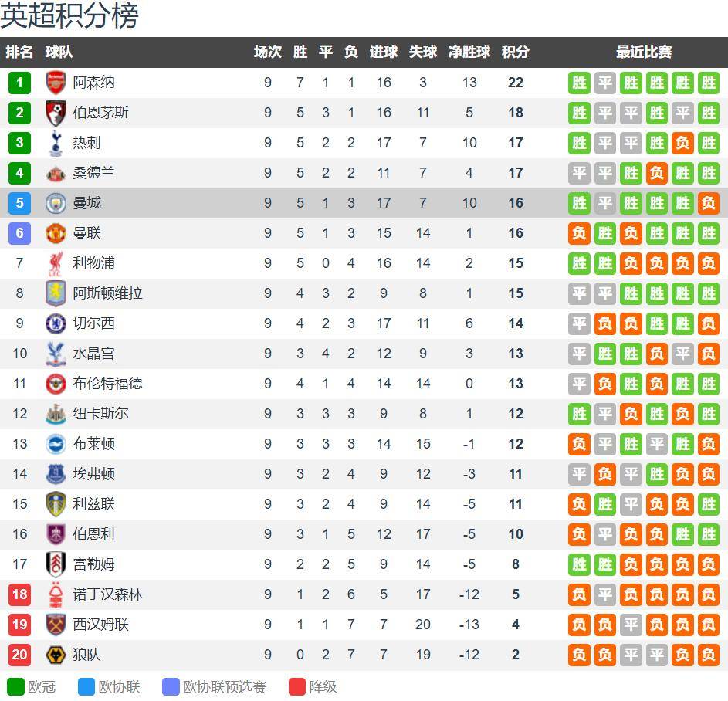The width and height of the screenshot is (728, 701).
Task: Click the rank 5 blue position badge
Action: pos(19,203)
